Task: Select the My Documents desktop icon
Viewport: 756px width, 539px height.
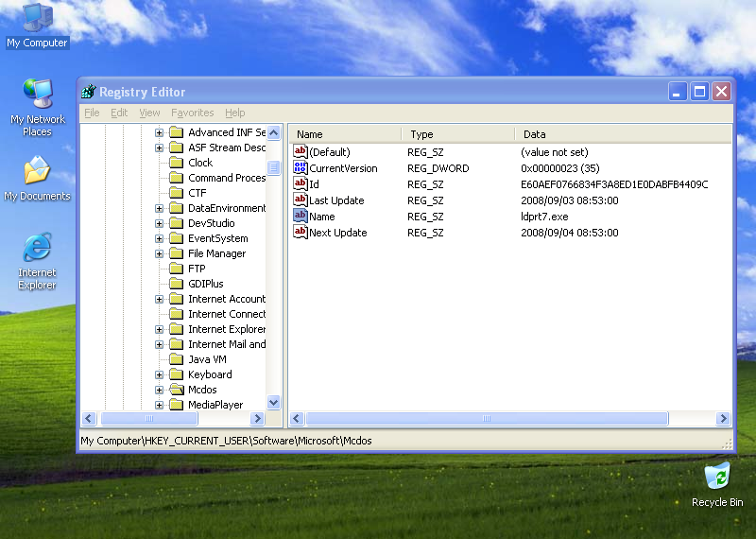Action: [x=37, y=178]
